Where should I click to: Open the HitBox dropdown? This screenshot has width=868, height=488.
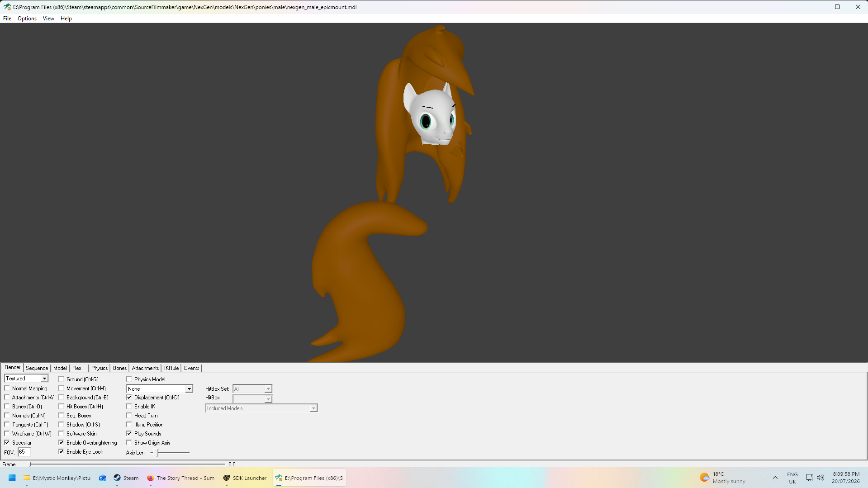pos(252,398)
